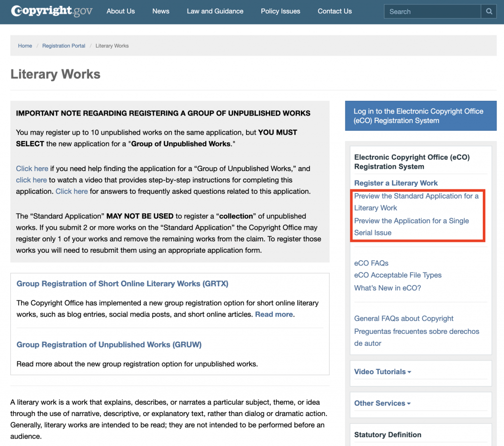This screenshot has height=446, width=504.
Task: Preview the Standard Application for a Literary Work
Action: coord(416,202)
